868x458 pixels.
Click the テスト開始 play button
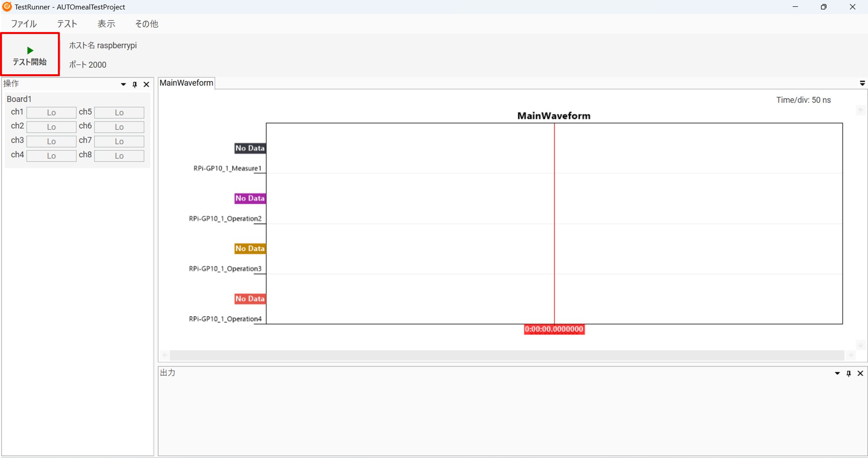(30, 55)
